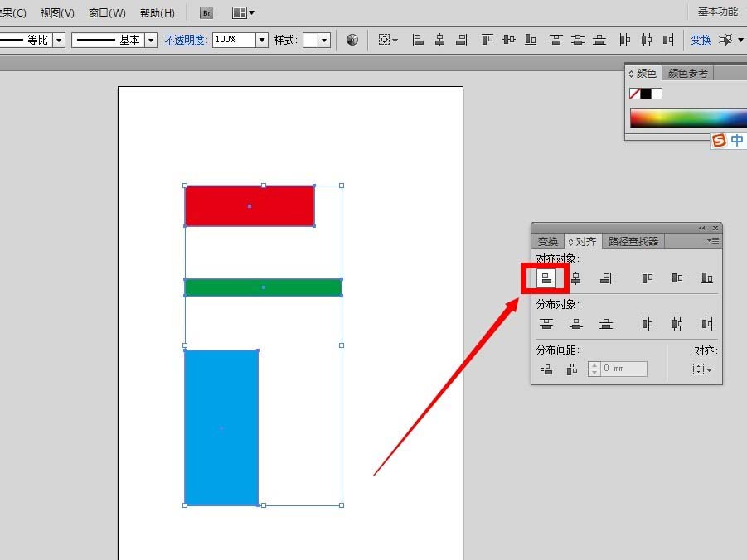This screenshot has height=560, width=747.
Task: Click horizontal distribute right in control bar
Action: (668, 40)
